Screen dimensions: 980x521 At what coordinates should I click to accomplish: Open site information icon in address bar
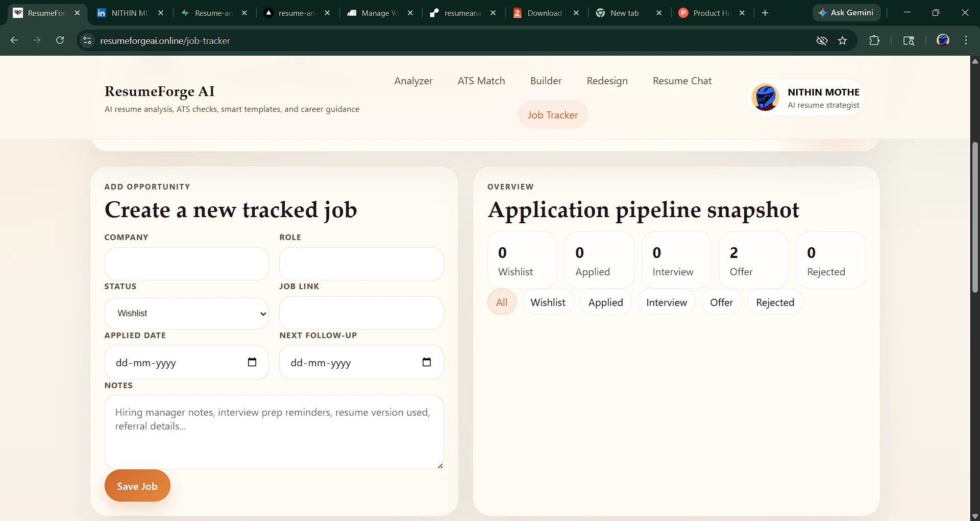tap(87, 40)
